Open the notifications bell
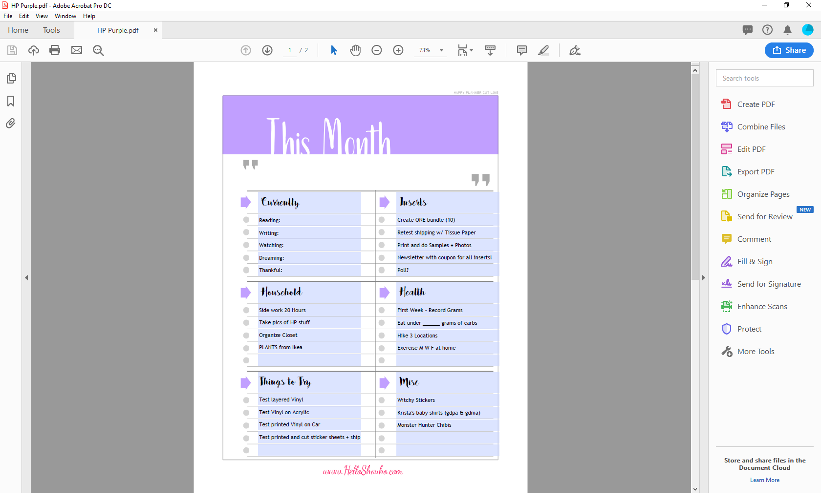This screenshot has height=504, width=821. (x=787, y=30)
